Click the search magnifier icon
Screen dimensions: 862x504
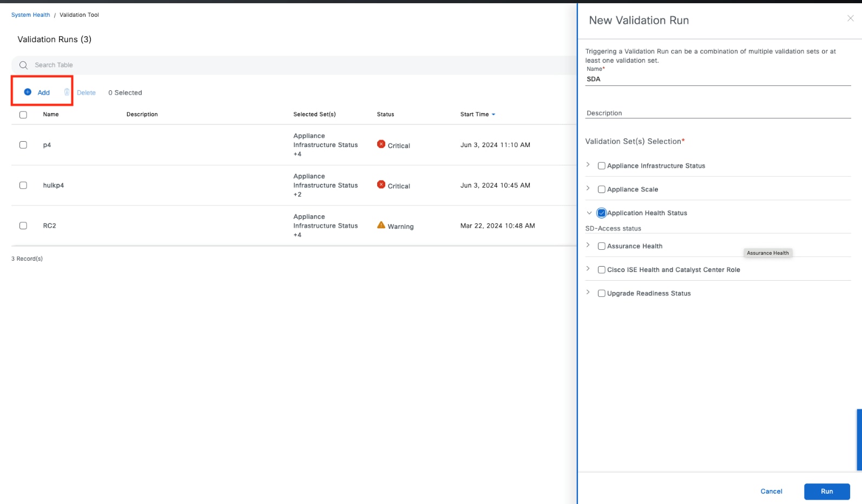(23, 65)
